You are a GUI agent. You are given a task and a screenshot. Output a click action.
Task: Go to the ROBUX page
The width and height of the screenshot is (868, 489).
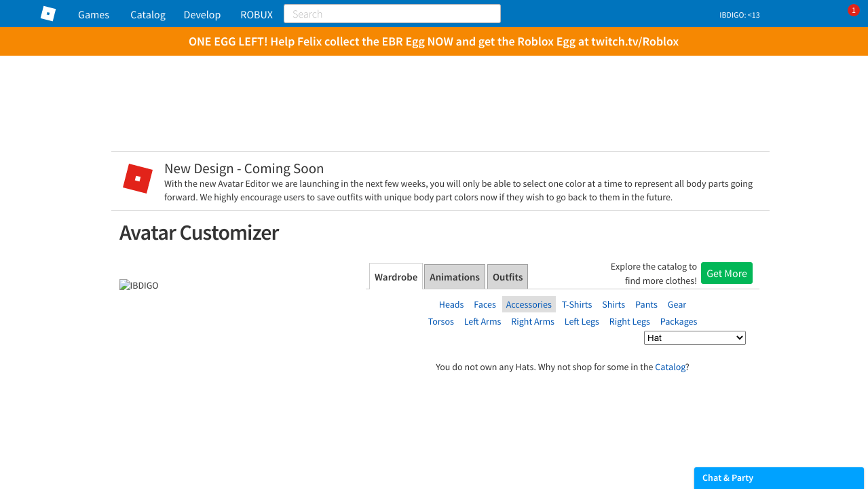(x=257, y=14)
